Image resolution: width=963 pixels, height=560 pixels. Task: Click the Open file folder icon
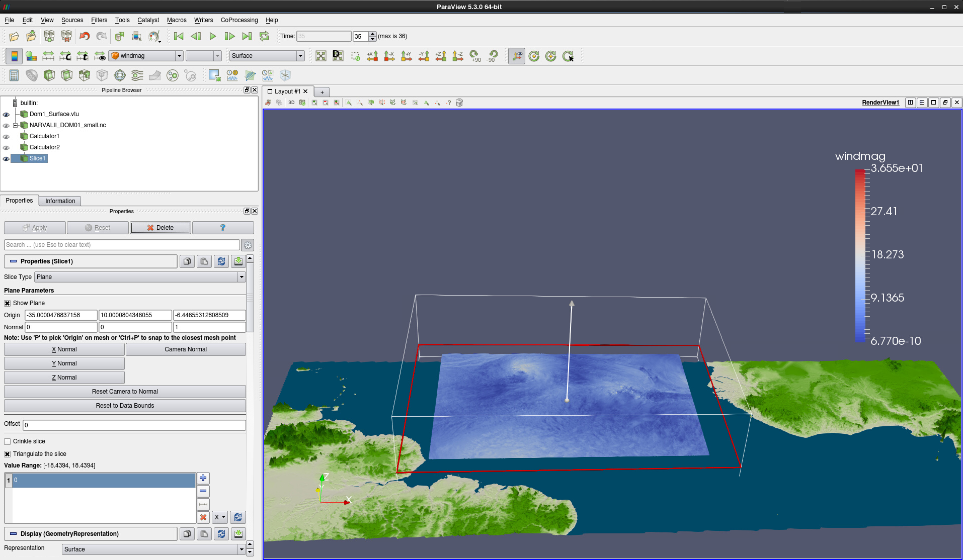click(x=14, y=36)
